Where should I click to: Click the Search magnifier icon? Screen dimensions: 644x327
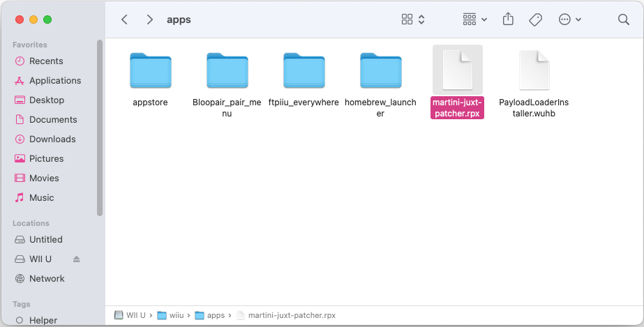(624, 20)
